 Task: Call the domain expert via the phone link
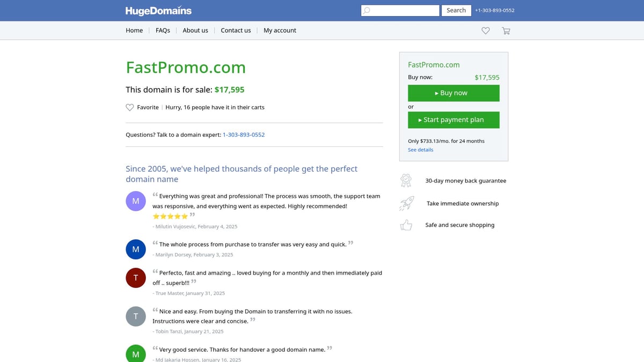(243, 135)
